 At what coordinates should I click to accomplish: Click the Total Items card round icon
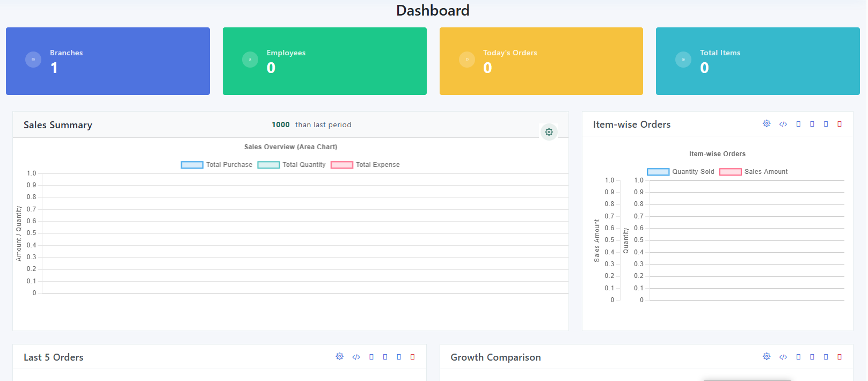click(x=683, y=60)
